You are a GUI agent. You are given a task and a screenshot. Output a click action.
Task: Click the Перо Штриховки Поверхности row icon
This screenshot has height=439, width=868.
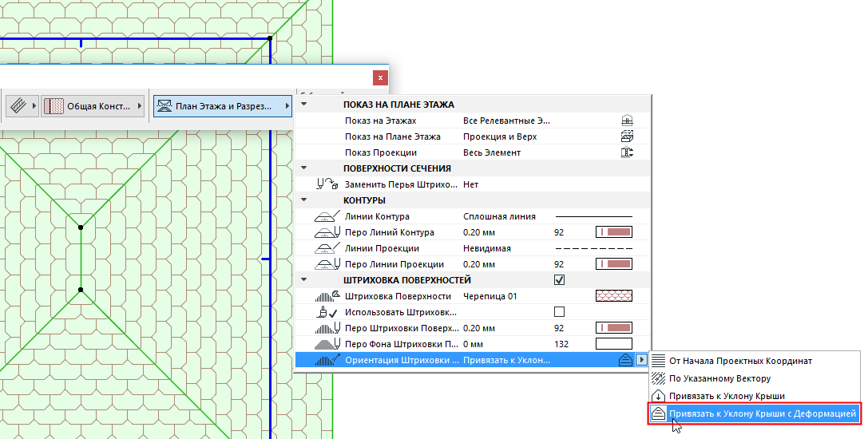coord(327,328)
